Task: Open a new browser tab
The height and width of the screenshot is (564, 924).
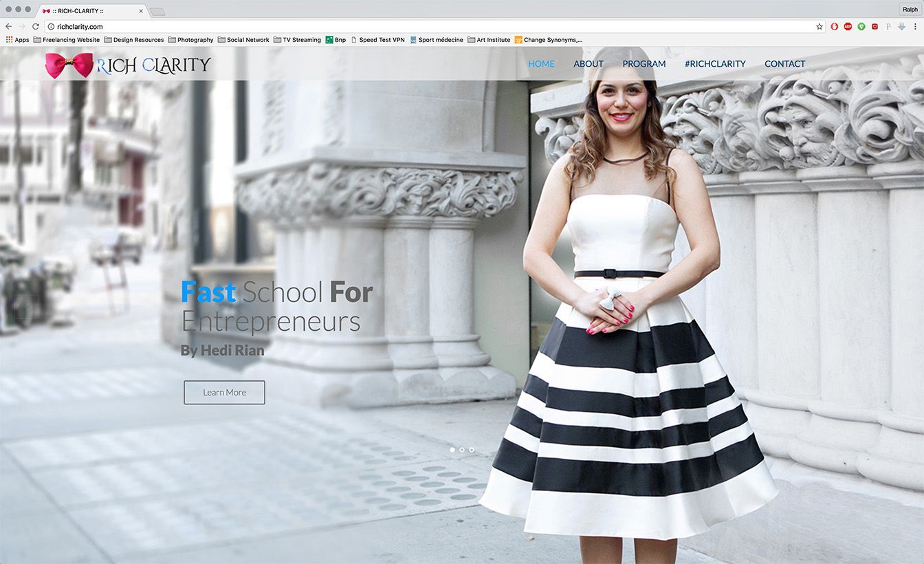Action: 157,12
